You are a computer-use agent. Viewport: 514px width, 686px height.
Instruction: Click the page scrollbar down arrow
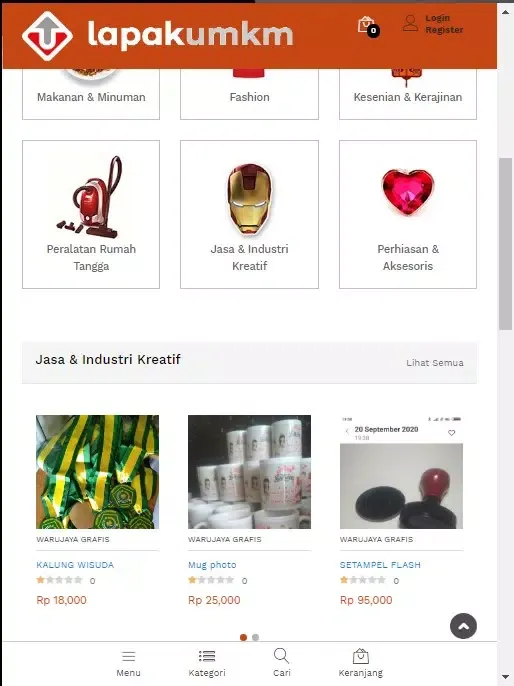click(x=505, y=677)
